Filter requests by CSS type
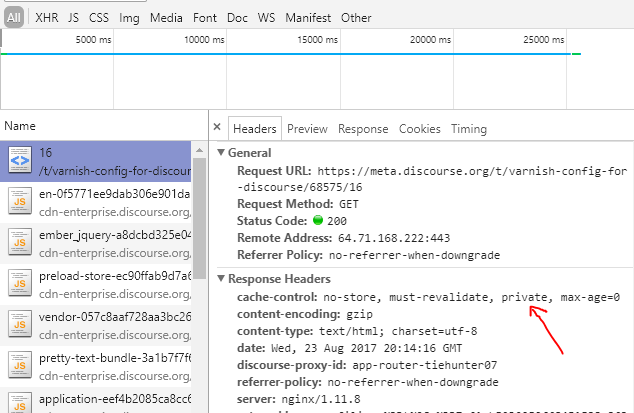Viewport: 634px width, 413px height. [x=99, y=17]
